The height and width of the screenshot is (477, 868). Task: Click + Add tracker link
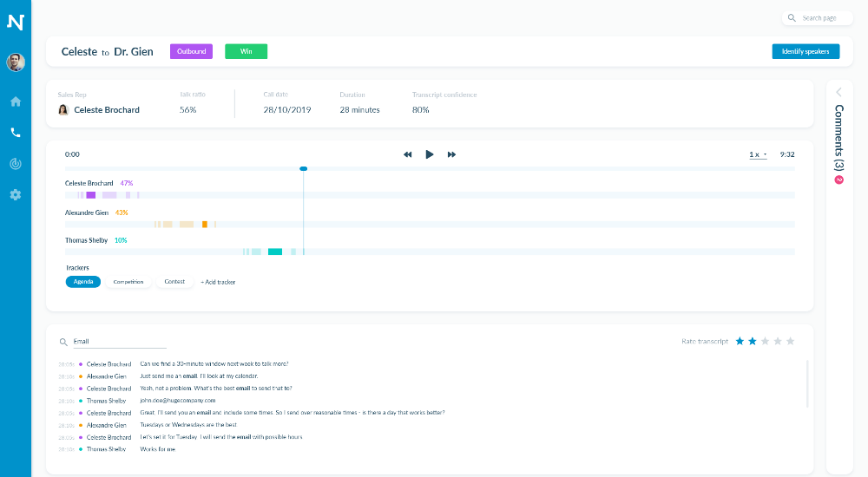click(218, 282)
